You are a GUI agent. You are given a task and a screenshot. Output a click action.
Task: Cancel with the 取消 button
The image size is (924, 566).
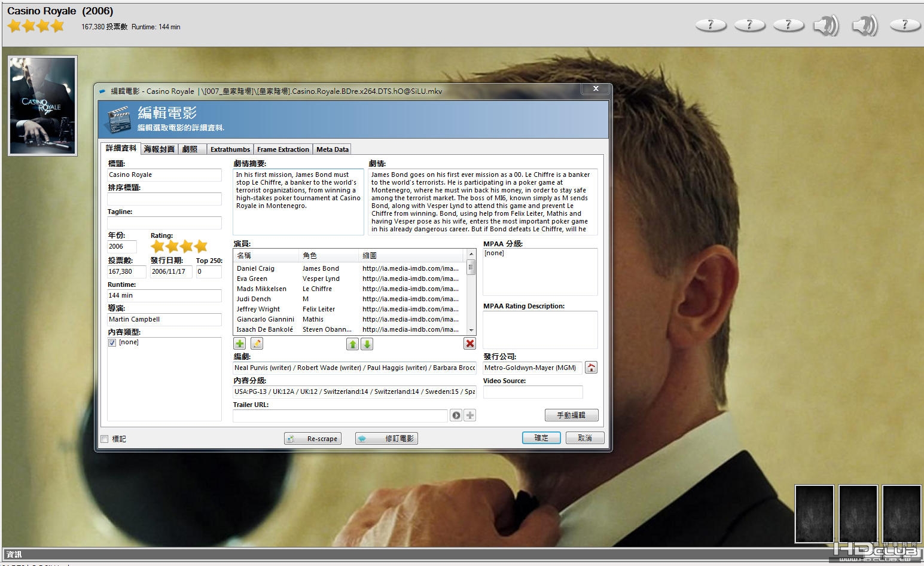point(585,438)
